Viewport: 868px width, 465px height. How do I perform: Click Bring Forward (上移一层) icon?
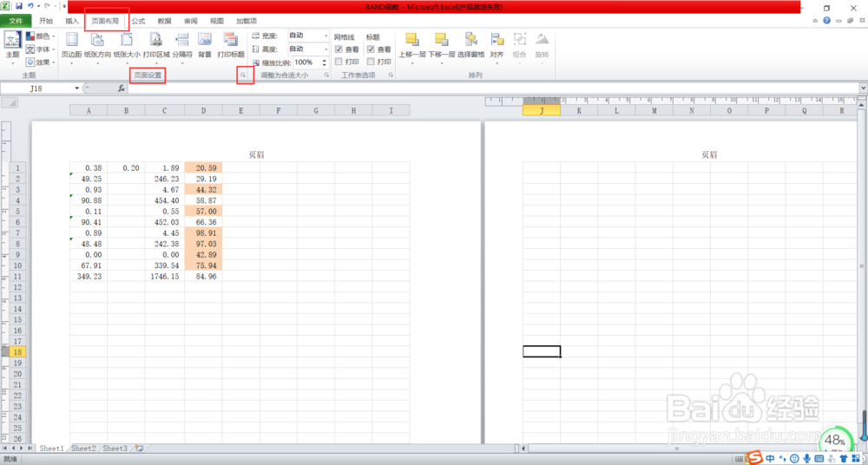[x=411, y=40]
